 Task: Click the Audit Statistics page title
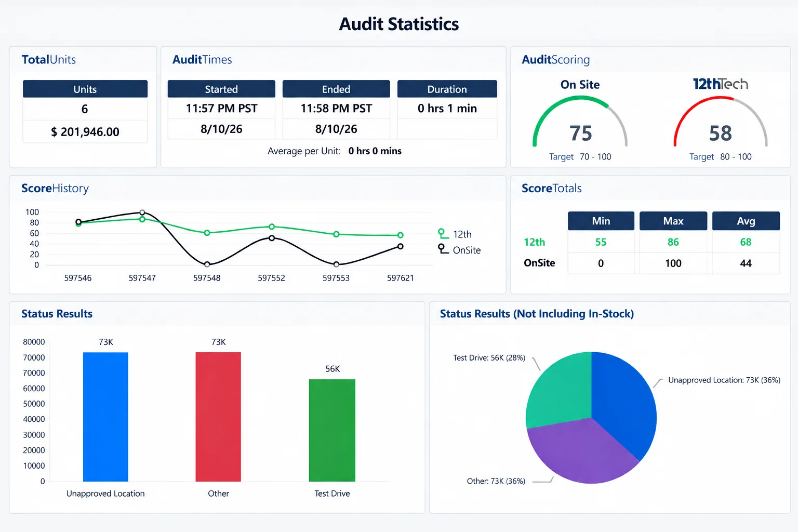pyautogui.click(x=399, y=24)
